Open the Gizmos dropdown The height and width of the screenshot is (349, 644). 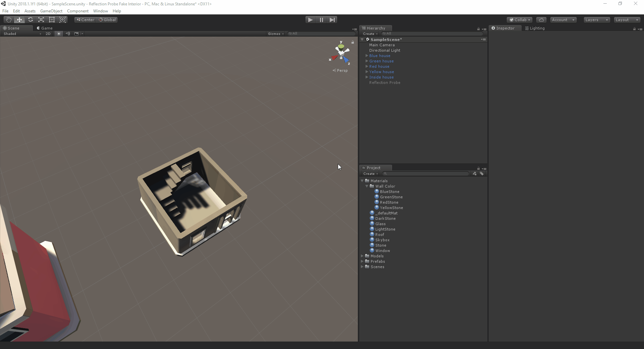(276, 34)
